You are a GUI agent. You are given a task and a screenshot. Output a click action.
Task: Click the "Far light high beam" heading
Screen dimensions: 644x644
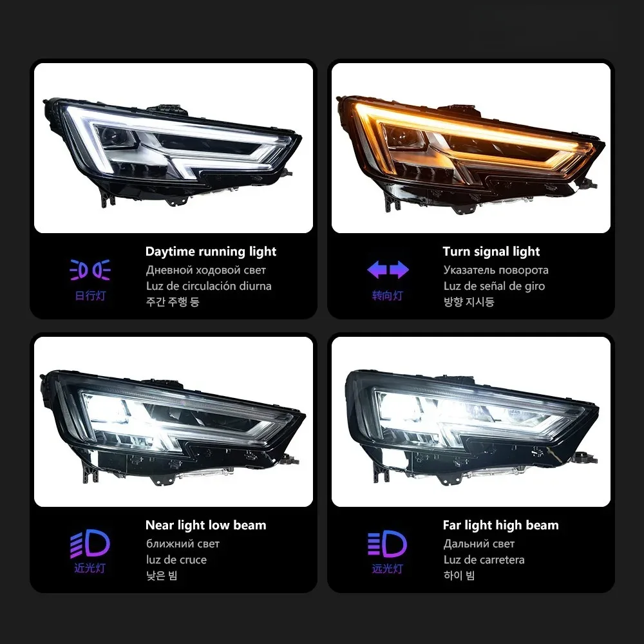pos(500,525)
